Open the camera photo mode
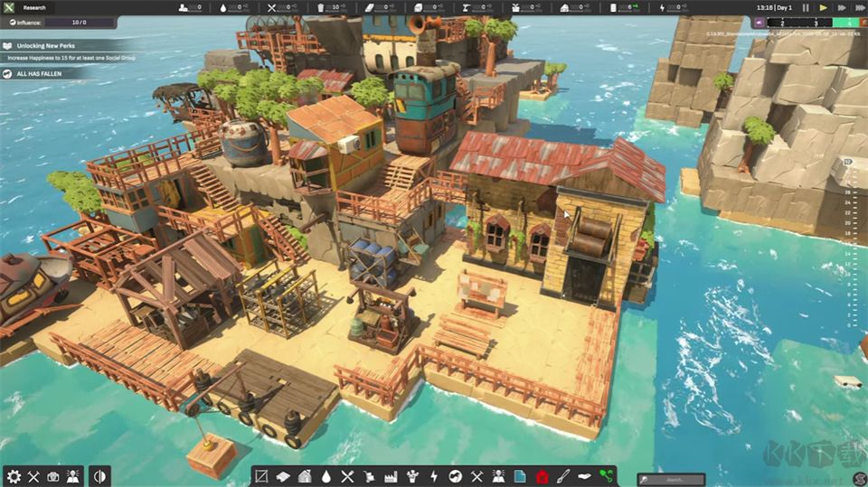868x487 pixels. click(x=53, y=476)
